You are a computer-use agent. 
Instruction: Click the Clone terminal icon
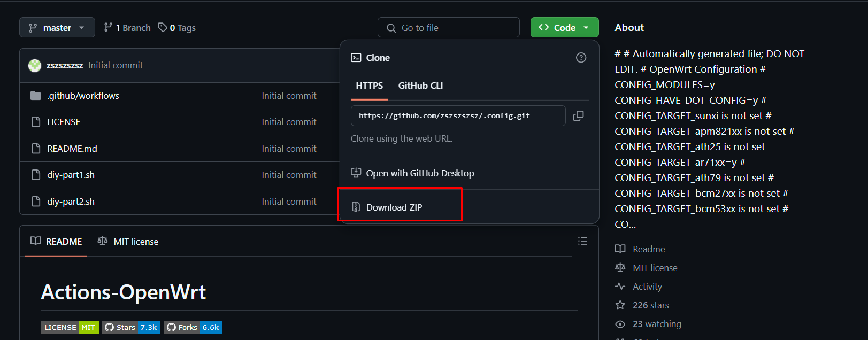(356, 58)
